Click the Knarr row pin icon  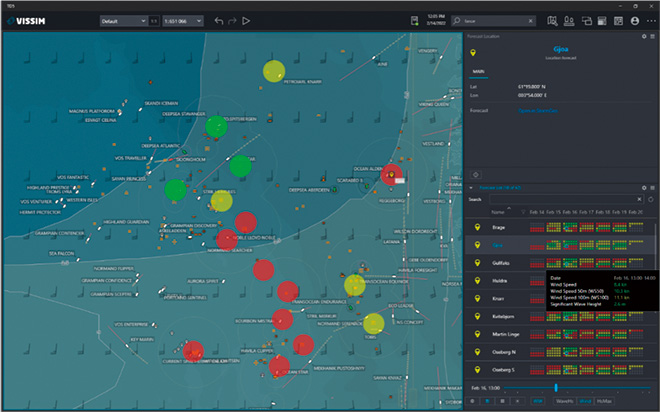[477, 298]
